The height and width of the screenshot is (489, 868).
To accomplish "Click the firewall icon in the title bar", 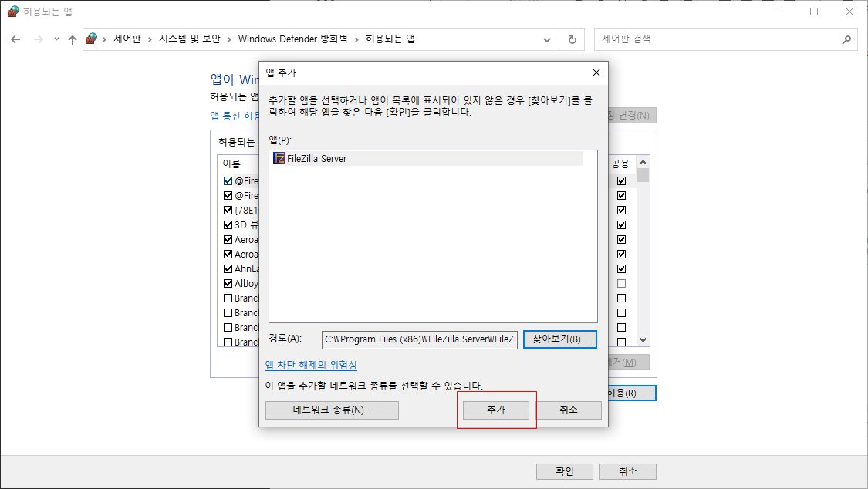I will (x=13, y=12).
